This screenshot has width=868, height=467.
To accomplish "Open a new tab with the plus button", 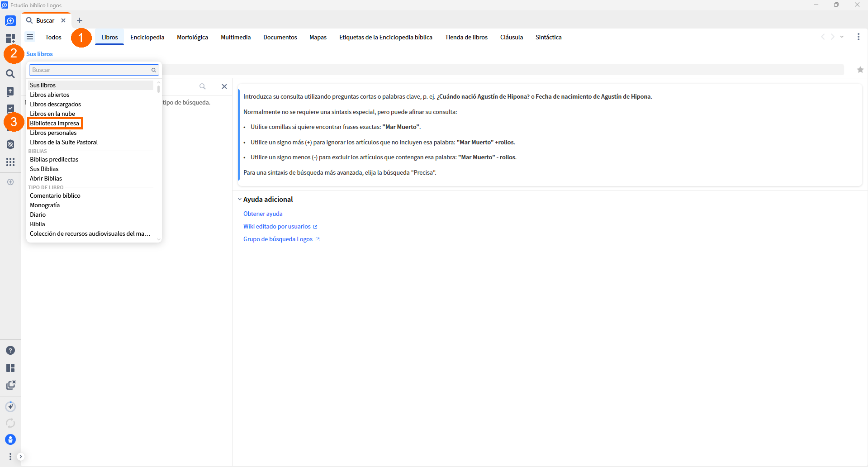I will pos(80,20).
